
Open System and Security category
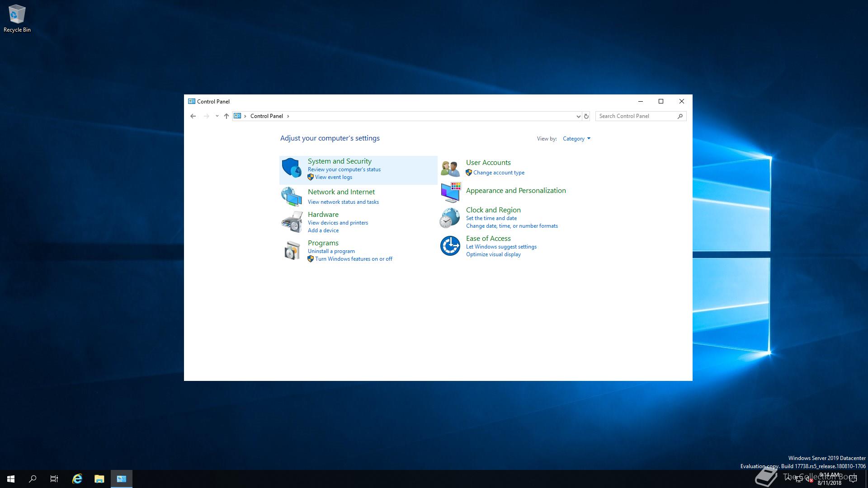[x=340, y=161]
